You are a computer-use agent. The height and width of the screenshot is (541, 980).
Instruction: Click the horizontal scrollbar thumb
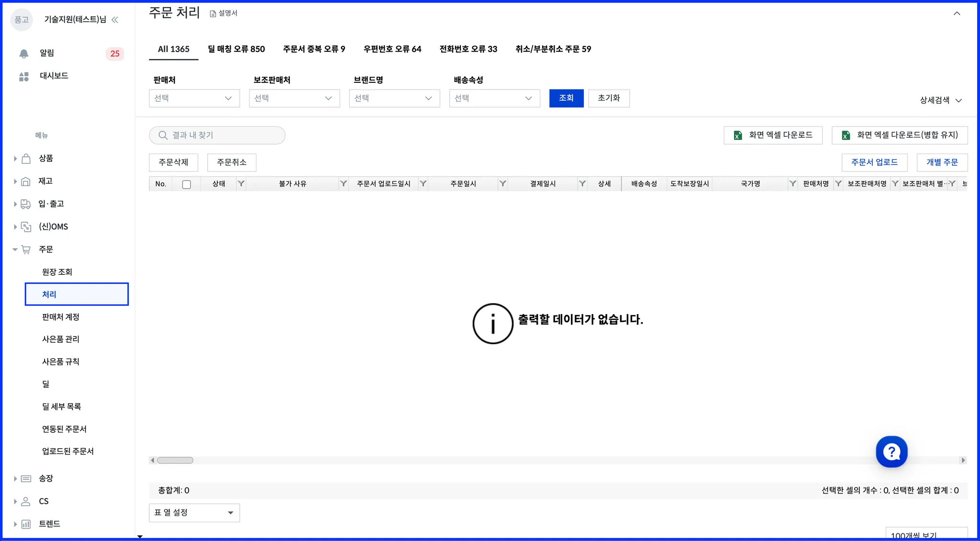tap(175, 461)
